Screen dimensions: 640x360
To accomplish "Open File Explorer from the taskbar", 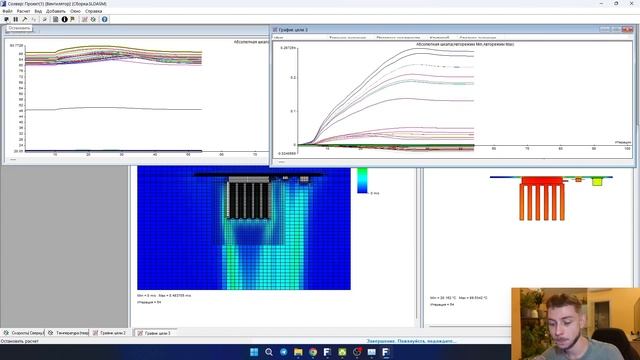I will [x=298, y=352].
